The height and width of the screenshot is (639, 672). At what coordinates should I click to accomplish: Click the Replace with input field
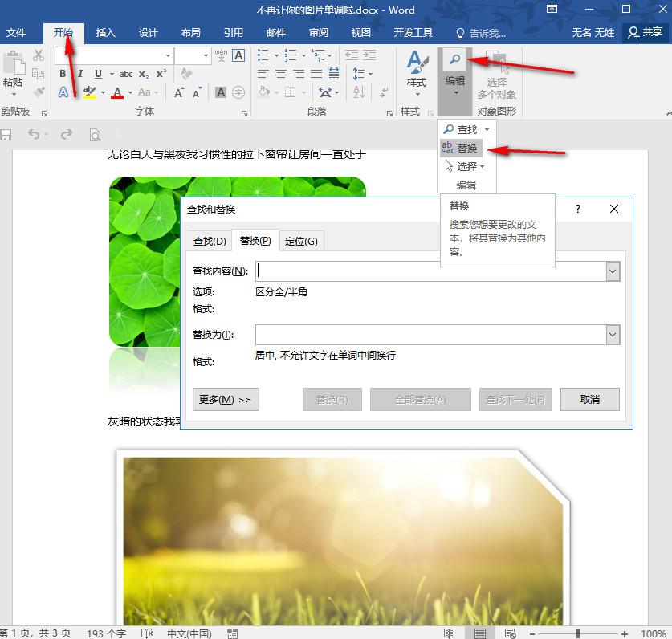(x=430, y=335)
